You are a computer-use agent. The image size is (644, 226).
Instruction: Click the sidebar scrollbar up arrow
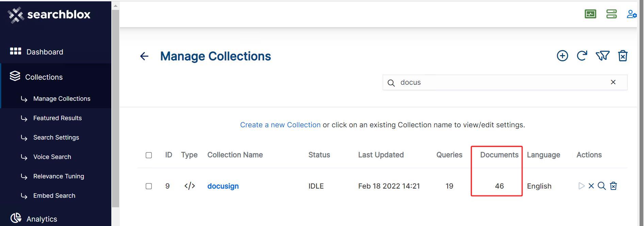tap(115, 6)
